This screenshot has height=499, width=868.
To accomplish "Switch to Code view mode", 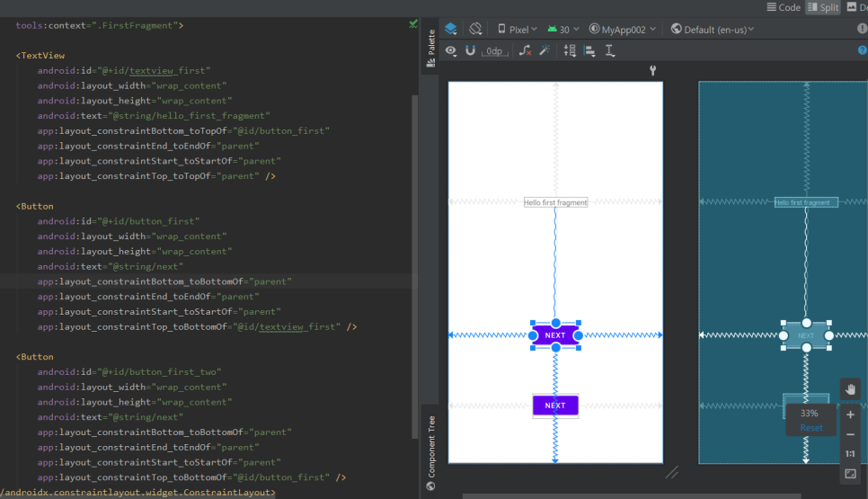I will tap(784, 7).
